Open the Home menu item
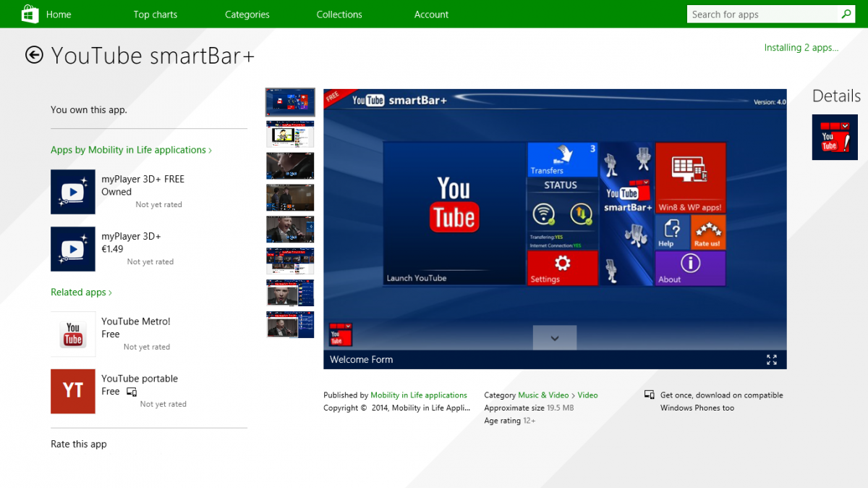868x488 pixels. (59, 14)
